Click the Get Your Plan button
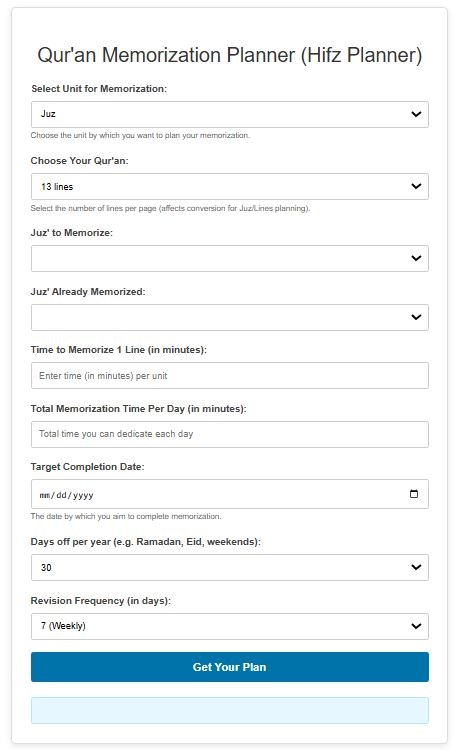This screenshot has width=454, height=750. point(230,667)
